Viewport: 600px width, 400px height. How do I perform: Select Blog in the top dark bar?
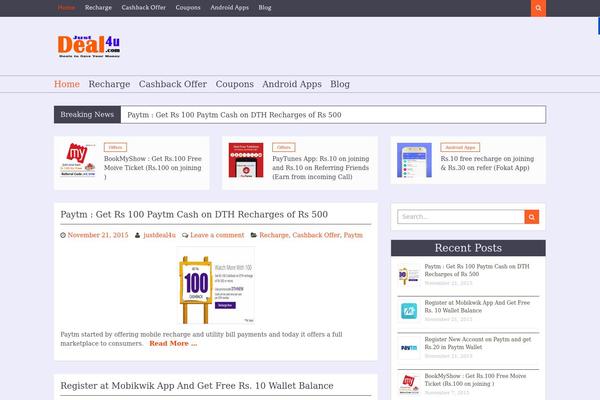[265, 7]
